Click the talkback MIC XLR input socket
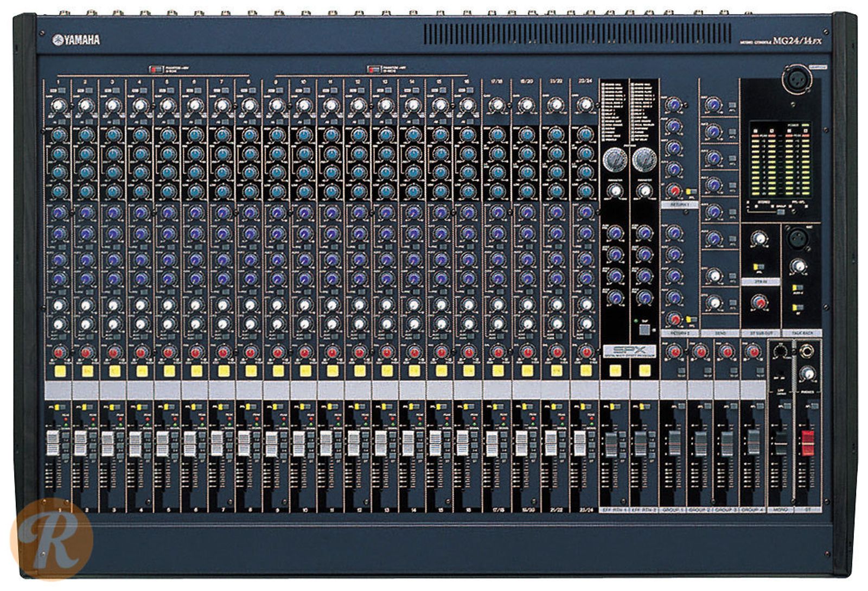This screenshot has width=868, height=591. click(x=798, y=239)
